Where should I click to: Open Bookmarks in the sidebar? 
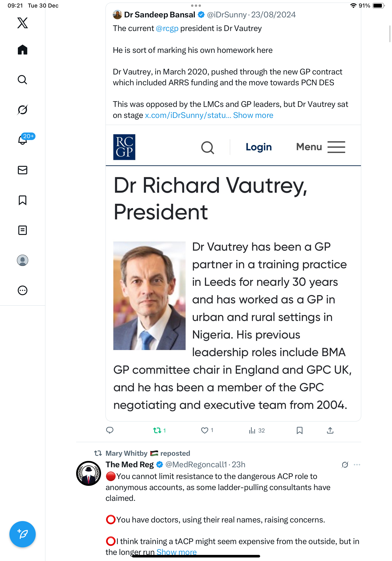point(23,200)
